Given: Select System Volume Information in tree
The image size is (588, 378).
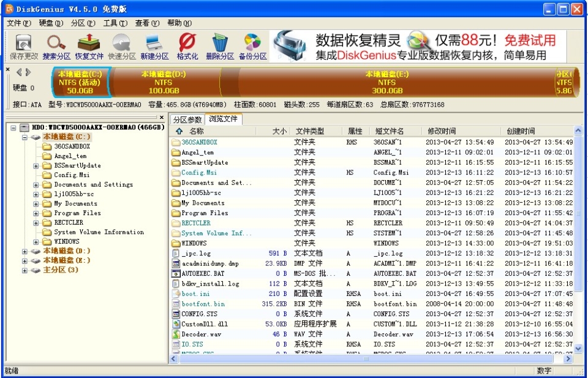Looking at the screenshot, I should click(x=99, y=232).
